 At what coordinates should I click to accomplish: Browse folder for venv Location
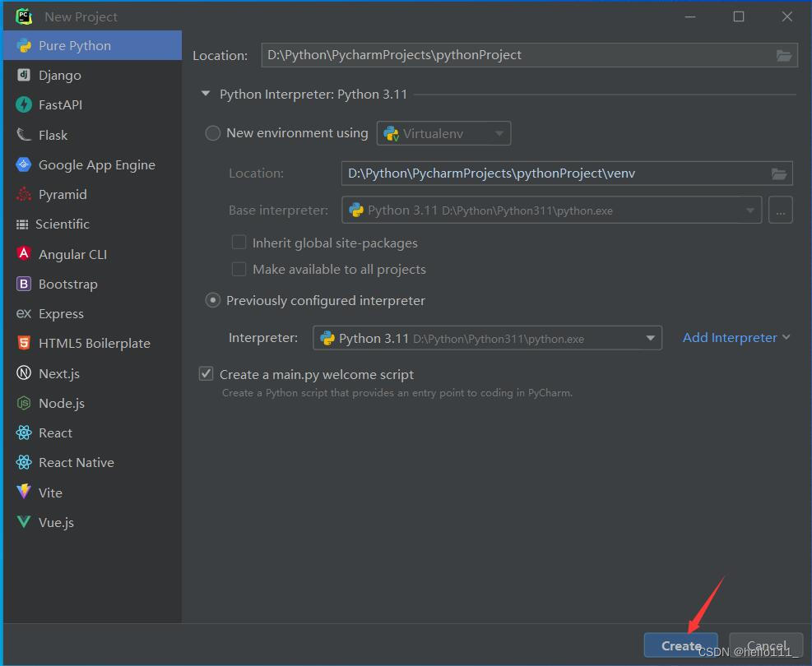779,173
